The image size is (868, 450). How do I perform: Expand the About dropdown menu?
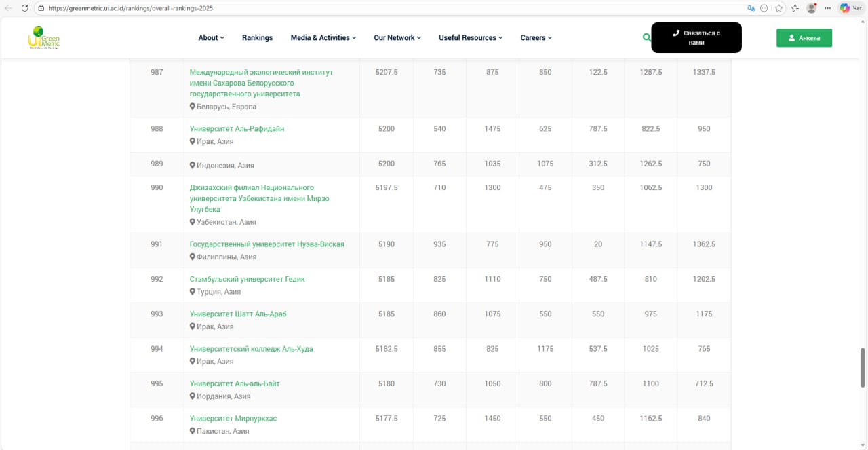click(211, 38)
